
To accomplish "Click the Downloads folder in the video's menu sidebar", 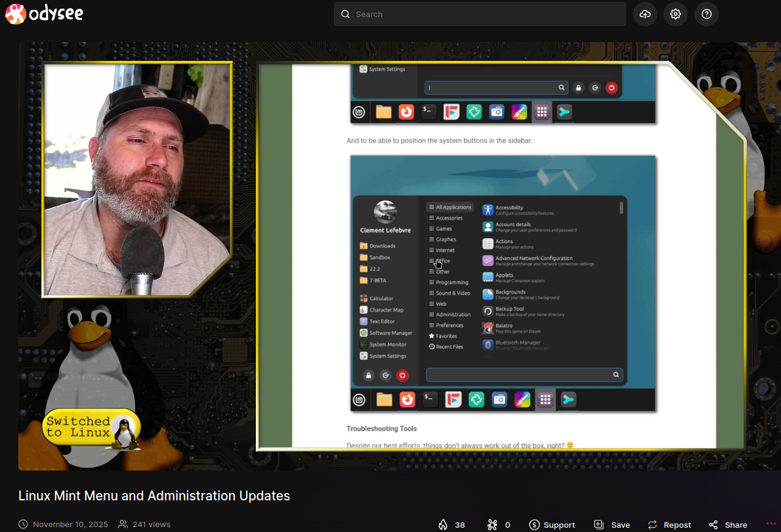I will click(x=378, y=246).
